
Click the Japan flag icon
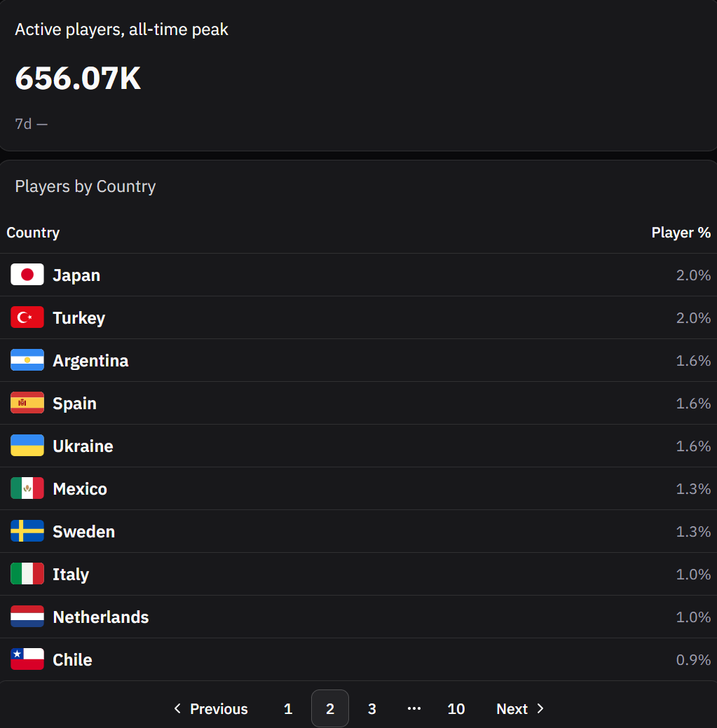pyautogui.click(x=27, y=275)
